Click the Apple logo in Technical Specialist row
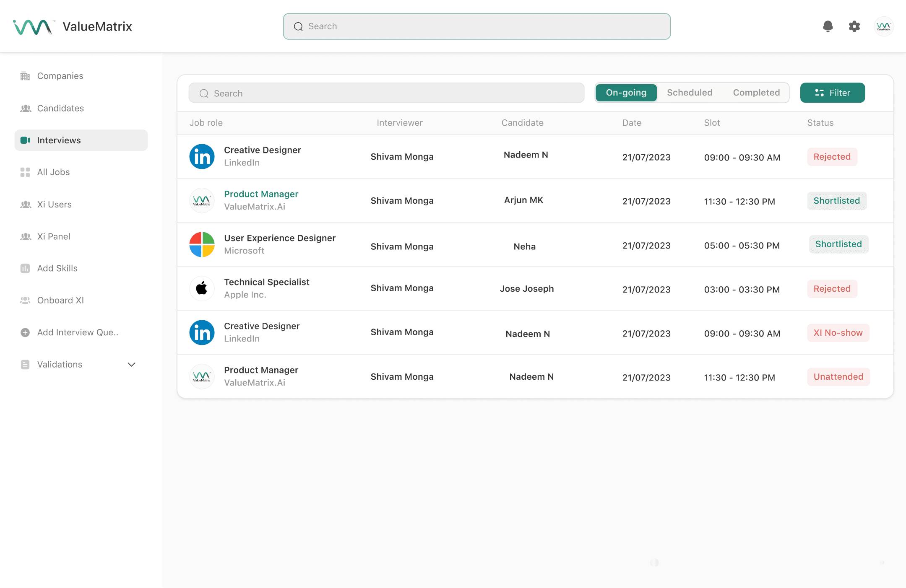This screenshot has width=906, height=588. click(x=202, y=288)
